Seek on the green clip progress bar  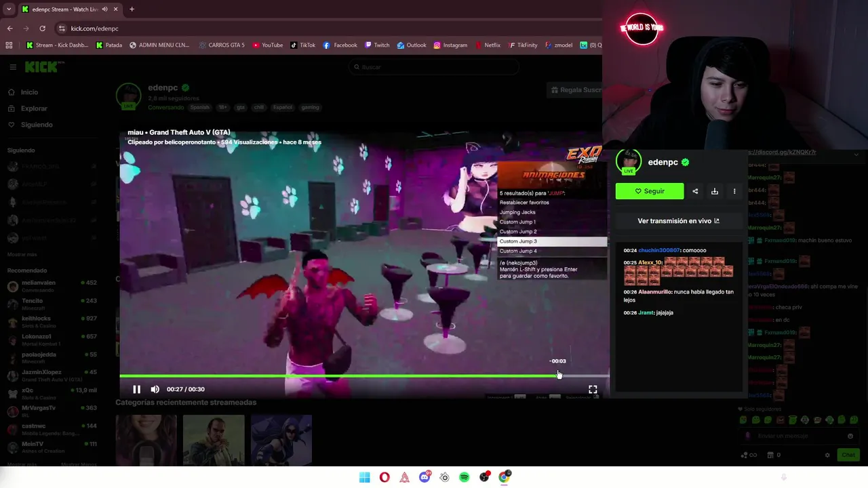point(364,375)
